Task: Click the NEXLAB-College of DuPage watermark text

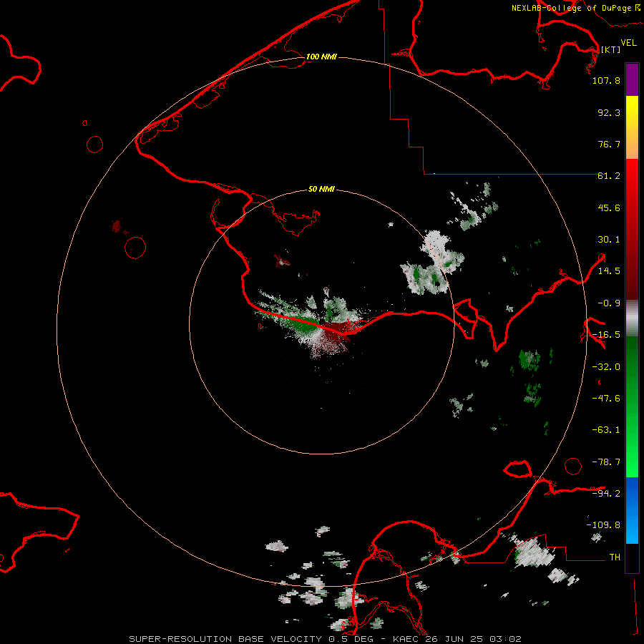Action: (575, 8)
